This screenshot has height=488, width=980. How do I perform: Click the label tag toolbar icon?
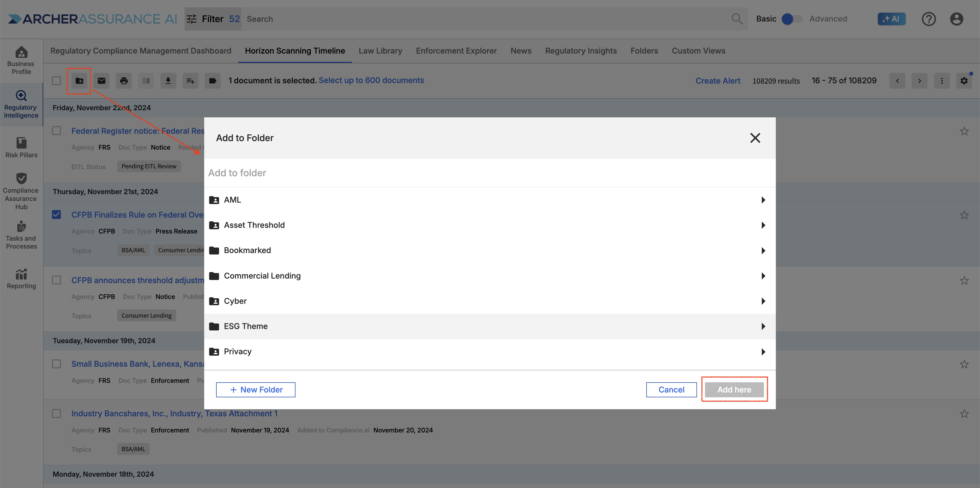pyautogui.click(x=213, y=80)
